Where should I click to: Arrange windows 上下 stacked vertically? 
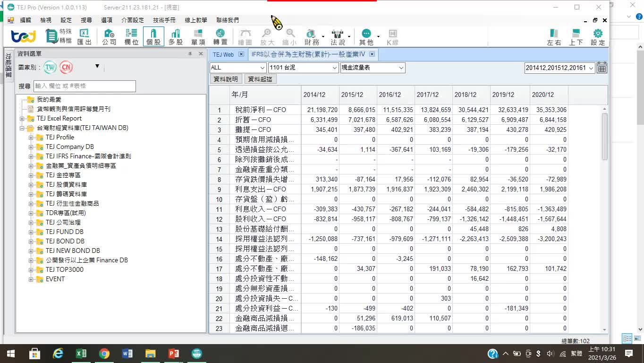(x=576, y=37)
